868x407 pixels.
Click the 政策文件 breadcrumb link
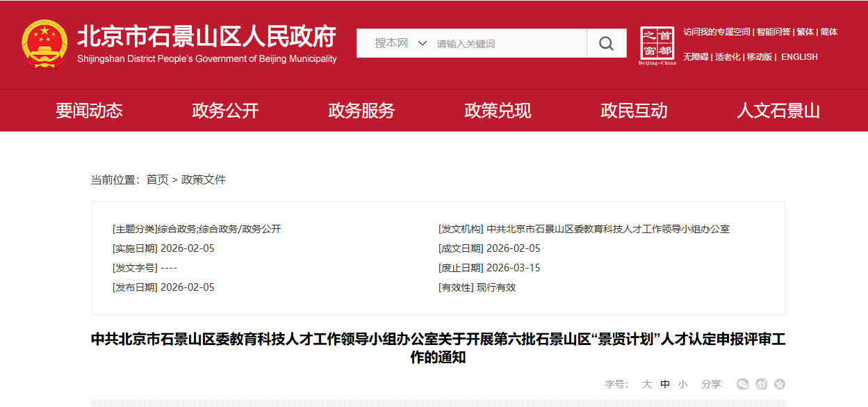pos(204,179)
